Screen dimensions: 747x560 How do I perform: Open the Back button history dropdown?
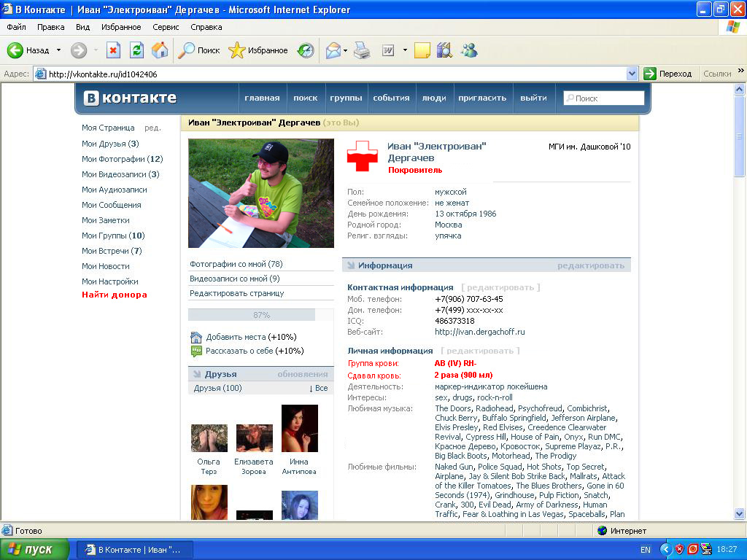(x=58, y=50)
